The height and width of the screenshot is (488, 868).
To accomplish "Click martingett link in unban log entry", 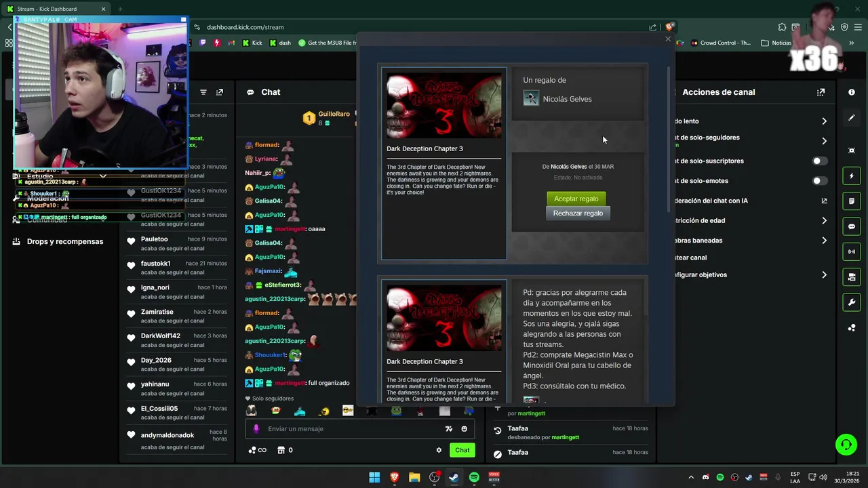I will tap(566, 438).
